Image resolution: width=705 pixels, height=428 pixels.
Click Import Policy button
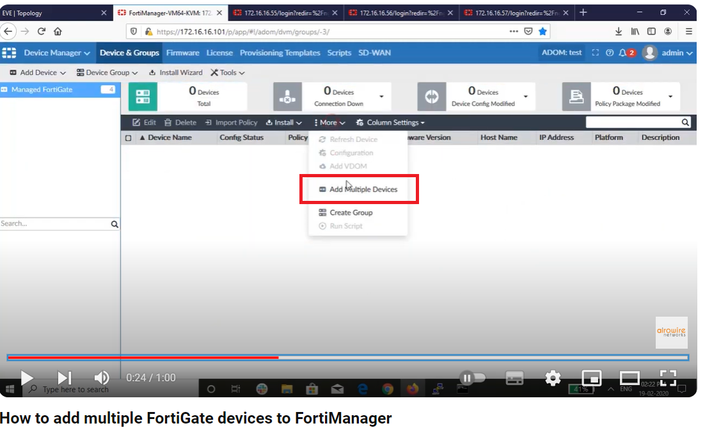[231, 122]
